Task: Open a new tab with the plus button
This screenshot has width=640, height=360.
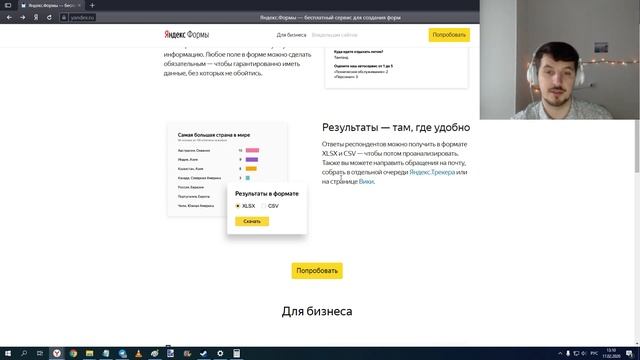Action: click(92, 5)
